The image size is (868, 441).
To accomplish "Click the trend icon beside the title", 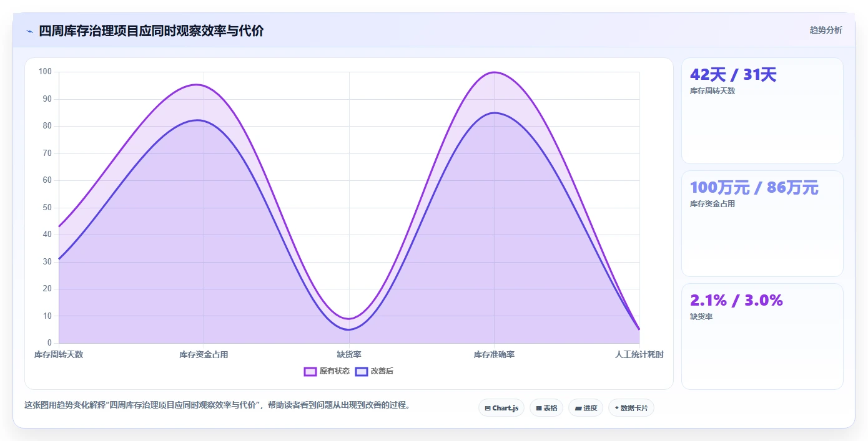I will point(29,31).
